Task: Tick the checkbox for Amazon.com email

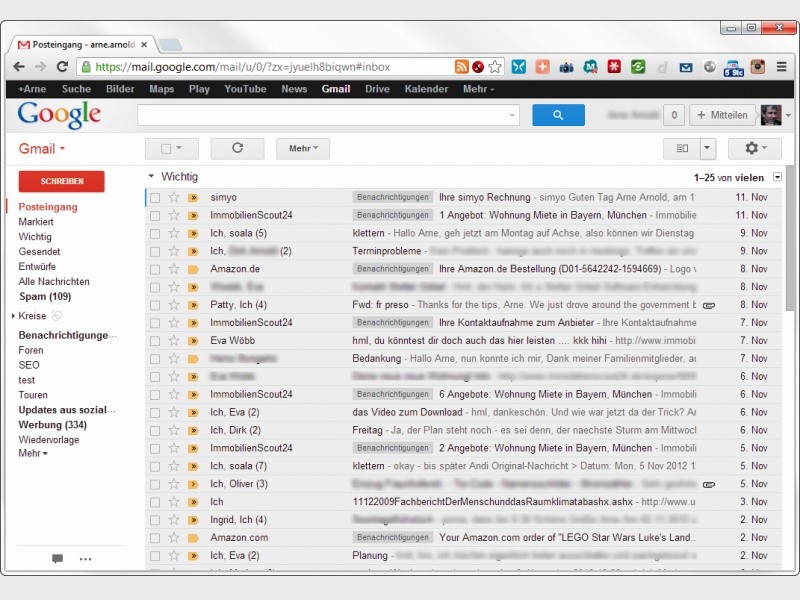Action: click(155, 538)
